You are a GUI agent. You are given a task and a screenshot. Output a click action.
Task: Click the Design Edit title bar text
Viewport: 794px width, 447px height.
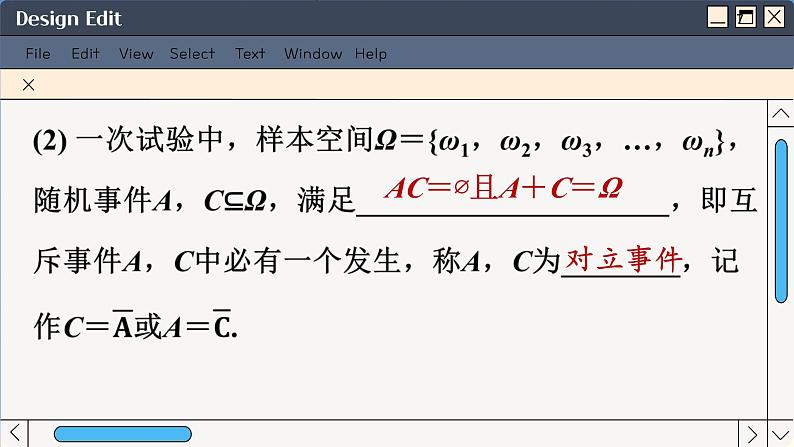(69, 18)
